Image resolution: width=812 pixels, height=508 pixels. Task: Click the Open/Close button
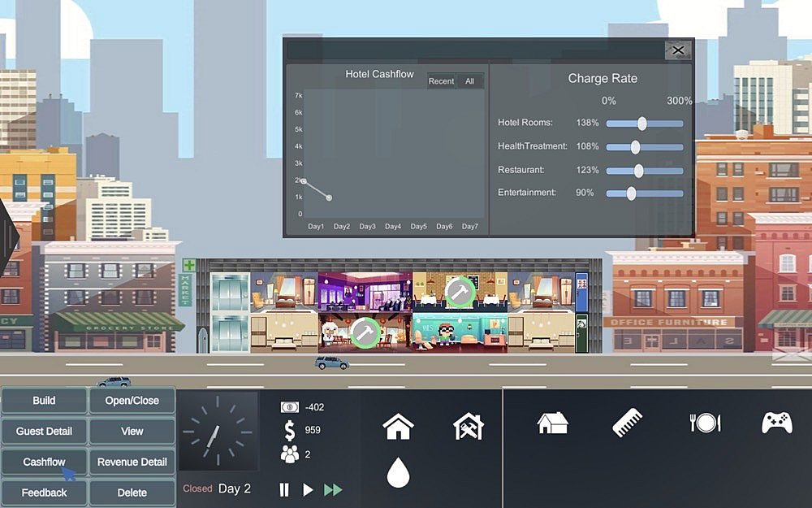coord(132,401)
